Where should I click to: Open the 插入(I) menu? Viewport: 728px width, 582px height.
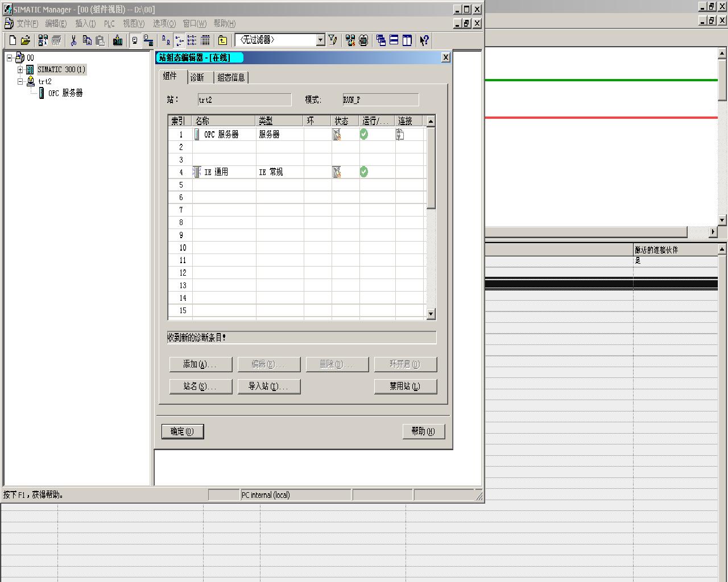pos(85,23)
